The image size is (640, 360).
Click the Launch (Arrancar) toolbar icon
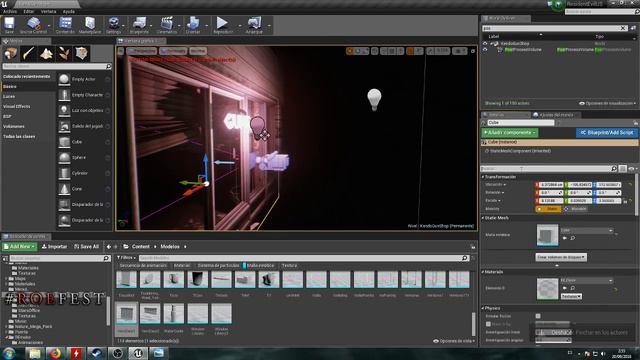click(x=254, y=24)
